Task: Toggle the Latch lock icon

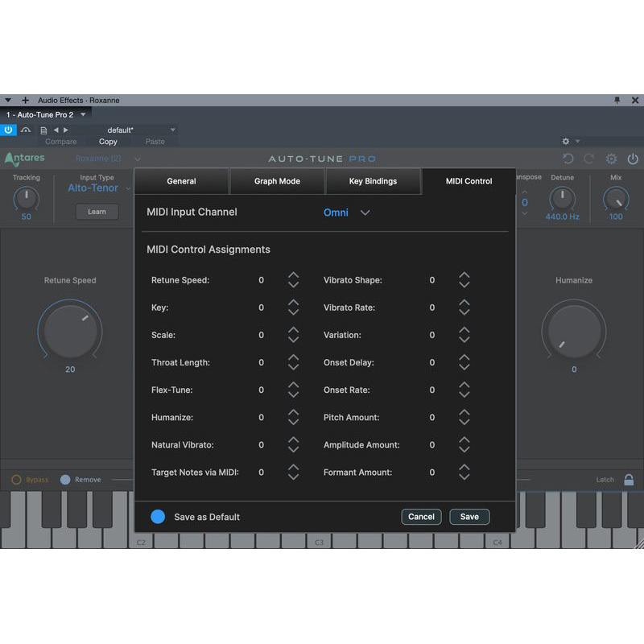Action: pyautogui.click(x=629, y=480)
